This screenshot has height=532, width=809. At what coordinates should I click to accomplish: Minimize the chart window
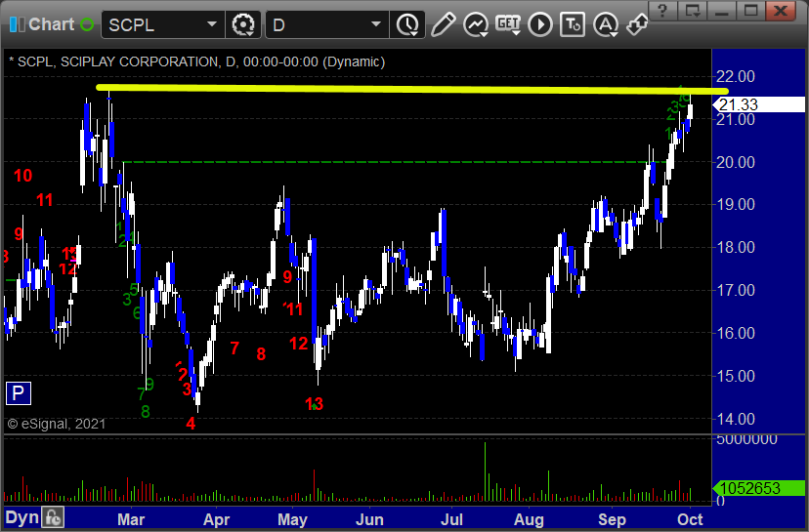(721, 11)
